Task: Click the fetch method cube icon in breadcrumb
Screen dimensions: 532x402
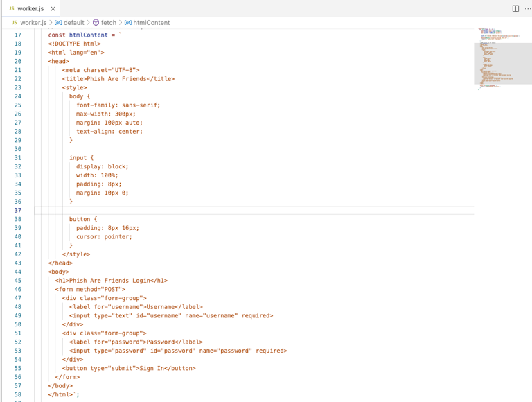Action: point(96,23)
